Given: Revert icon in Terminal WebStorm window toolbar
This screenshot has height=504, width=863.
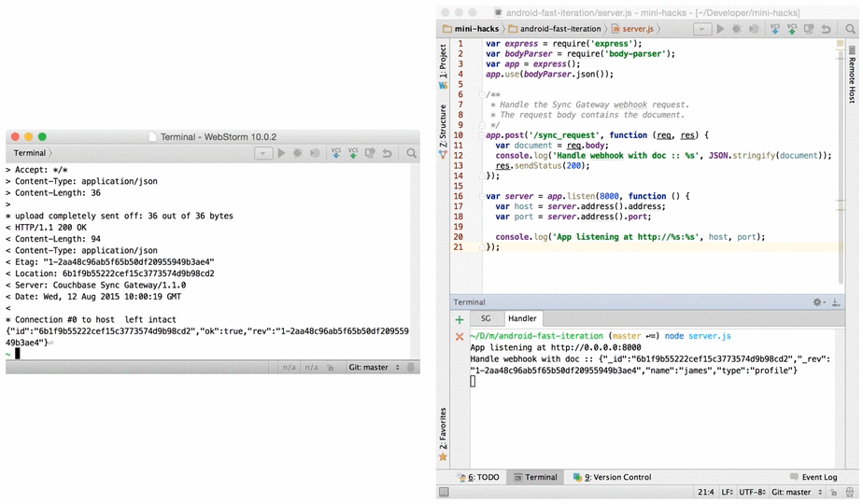Looking at the screenshot, I should (387, 153).
